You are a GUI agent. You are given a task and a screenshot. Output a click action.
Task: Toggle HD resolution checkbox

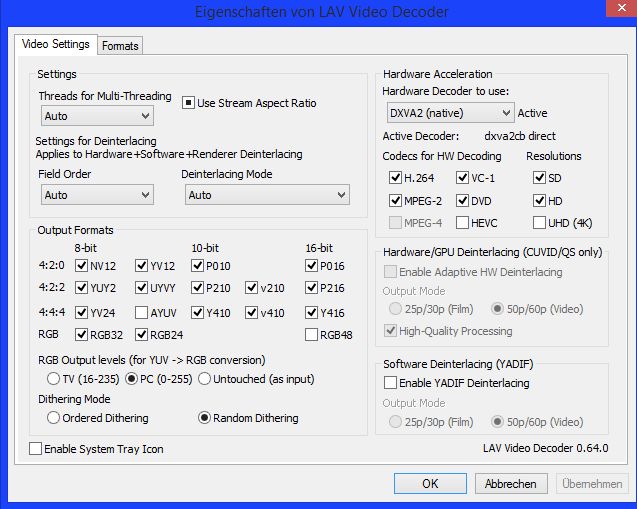tap(539, 200)
